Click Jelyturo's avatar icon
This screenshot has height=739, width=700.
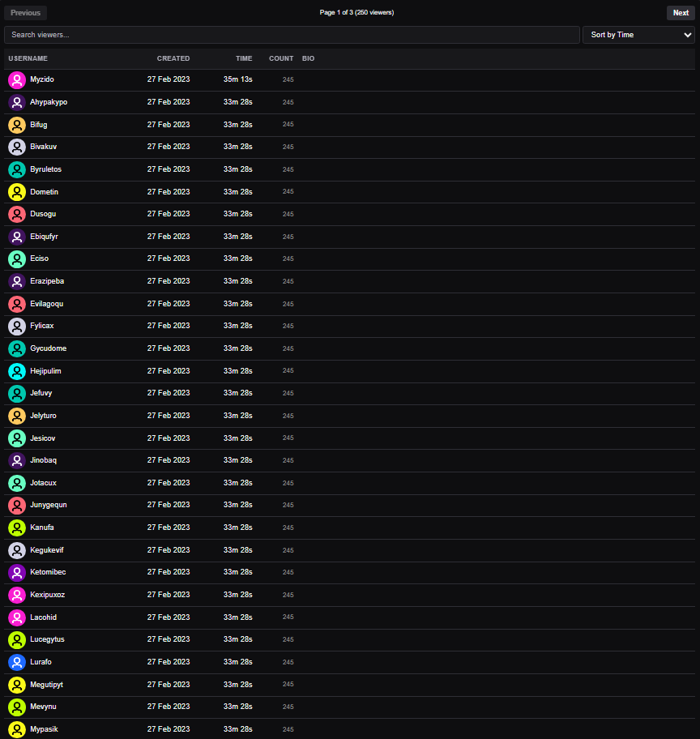click(x=17, y=416)
